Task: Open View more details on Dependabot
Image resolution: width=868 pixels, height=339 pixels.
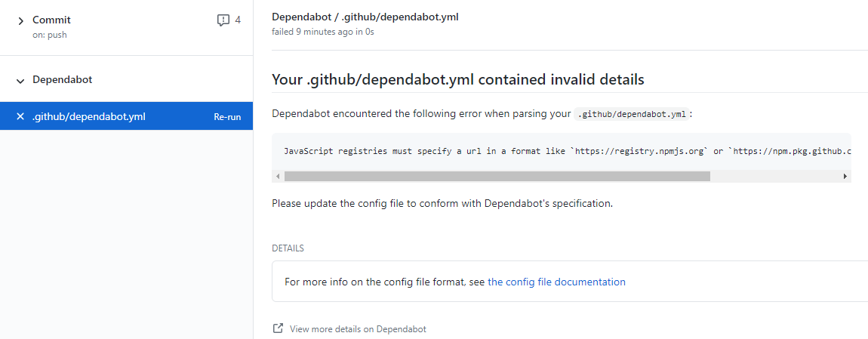Action: click(x=358, y=329)
